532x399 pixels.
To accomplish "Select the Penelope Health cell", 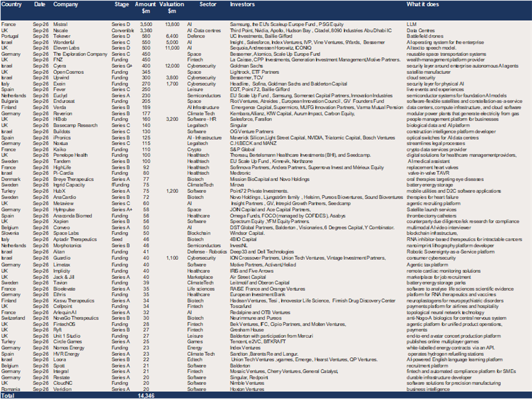I will [70, 155].
